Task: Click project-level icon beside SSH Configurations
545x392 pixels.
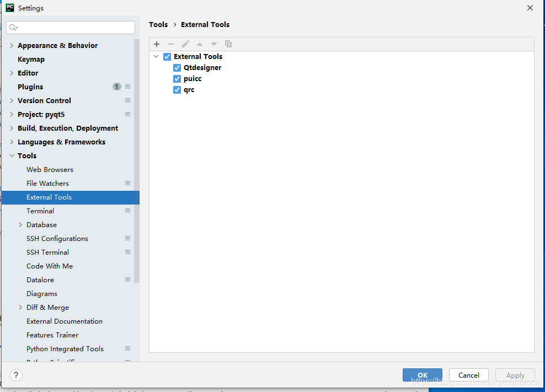Action: pos(127,238)
